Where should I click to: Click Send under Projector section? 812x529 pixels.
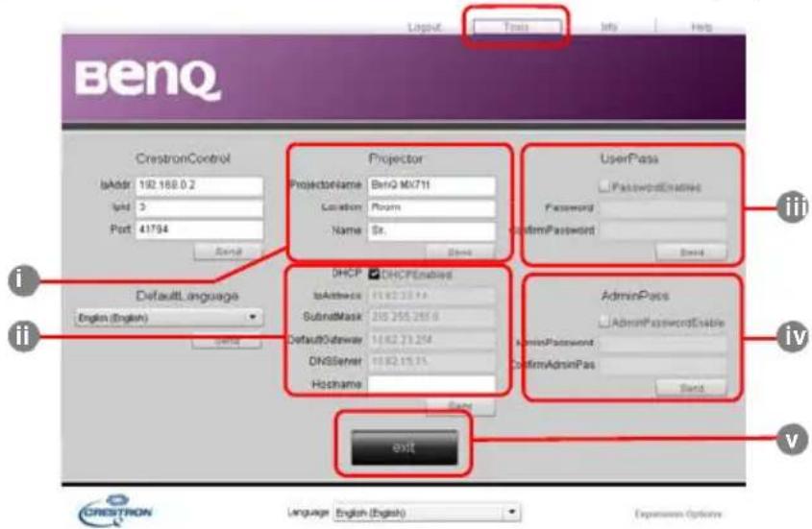pyautogui.click(x=460, y=252)
